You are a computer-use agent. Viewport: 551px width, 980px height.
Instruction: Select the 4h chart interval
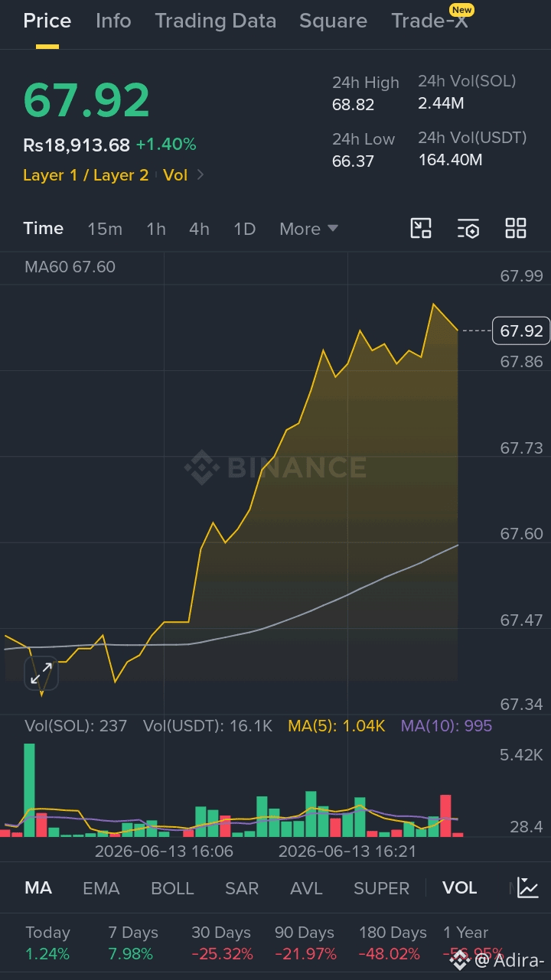(x=200, y=229)
